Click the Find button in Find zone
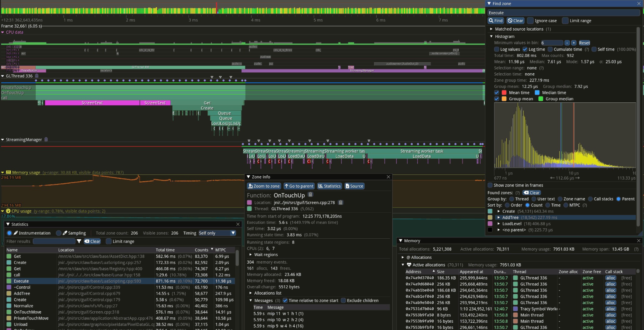This screenshot has width=644, height=330. point(496,21)
